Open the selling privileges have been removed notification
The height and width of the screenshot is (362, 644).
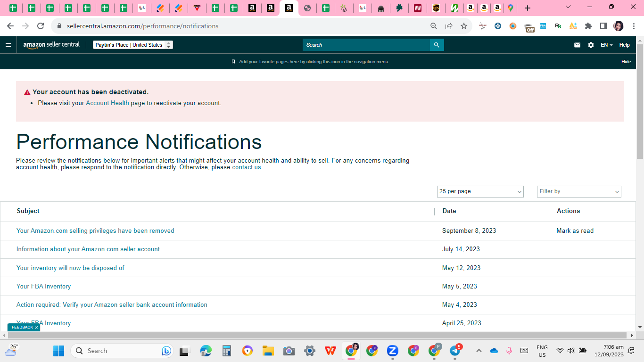pyautogui.click(x=95, y=231)
